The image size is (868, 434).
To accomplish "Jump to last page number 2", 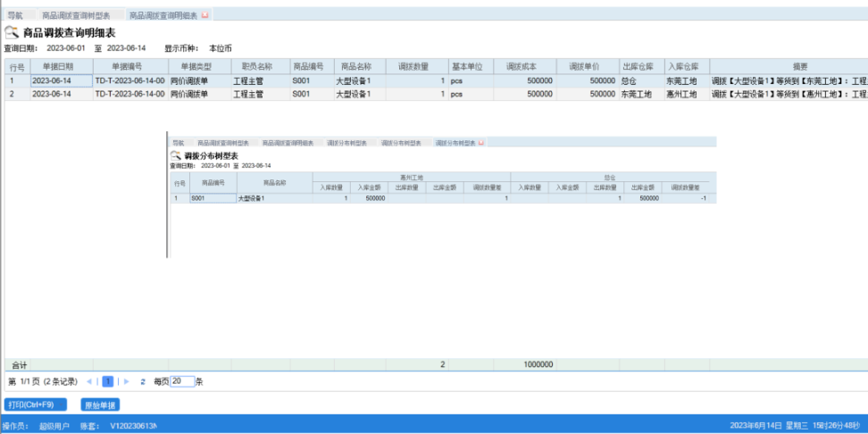I will (142, 381).
